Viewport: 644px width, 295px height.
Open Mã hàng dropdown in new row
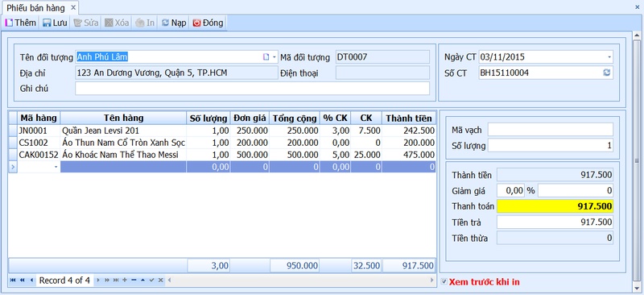click(x=56, y=167)
